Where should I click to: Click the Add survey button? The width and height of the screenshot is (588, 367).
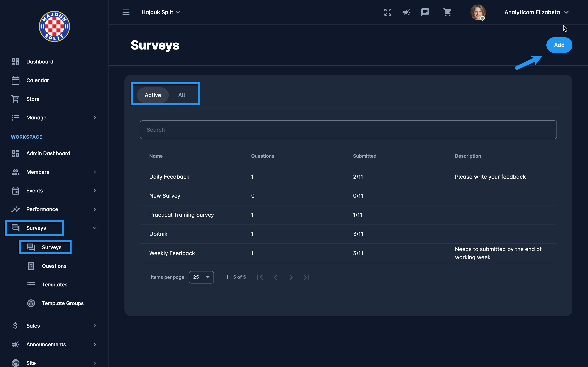pos(559,45)
